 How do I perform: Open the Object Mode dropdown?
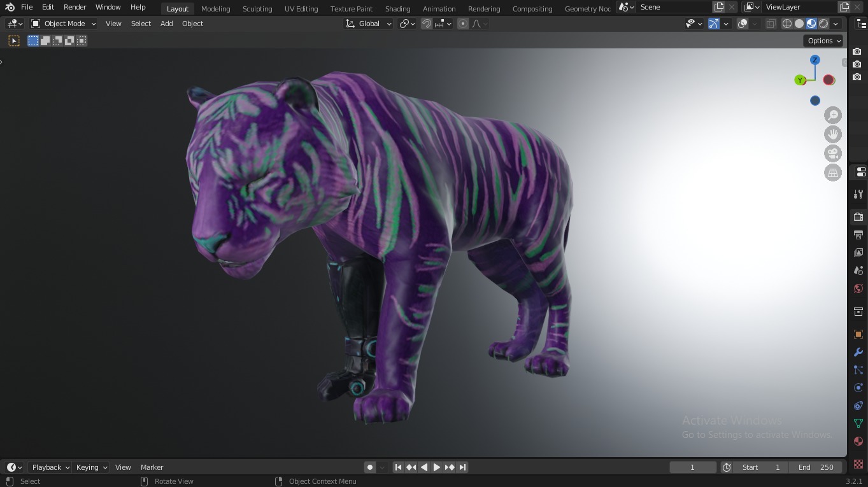click(64, 24)
